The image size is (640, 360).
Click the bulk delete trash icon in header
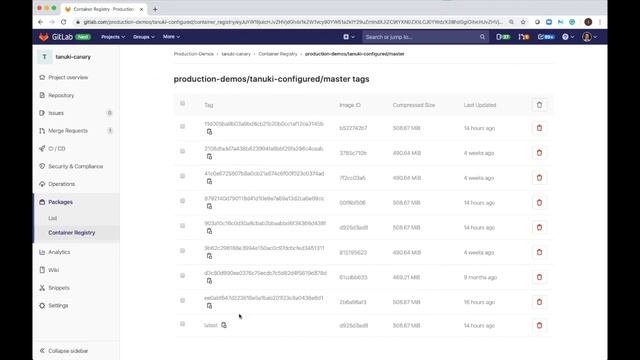click(x=539, y=105)
